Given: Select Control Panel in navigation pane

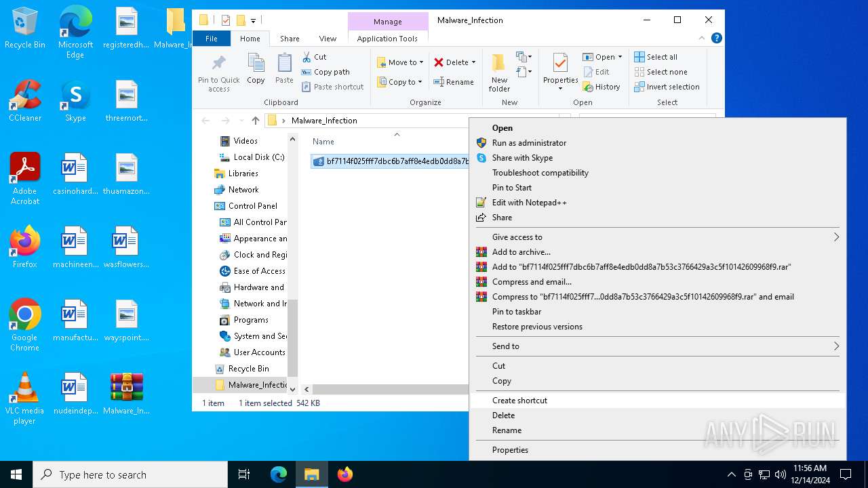Looking at the screenshot, I should (246, 206).
